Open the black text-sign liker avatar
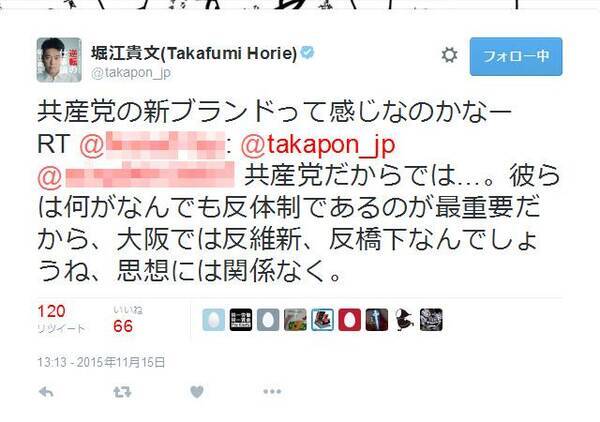The width and height of the screenshot is (600, 422). 241,319
